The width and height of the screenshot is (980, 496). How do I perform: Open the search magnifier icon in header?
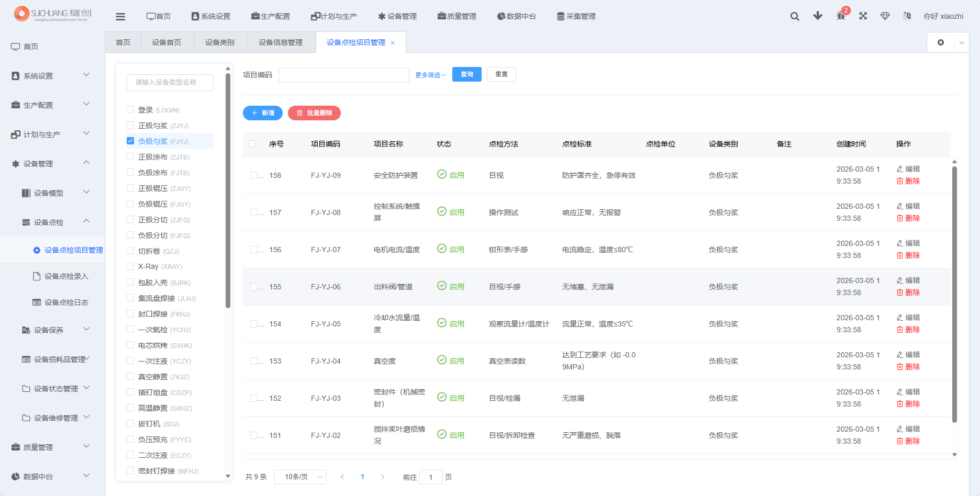click(795, 16)
